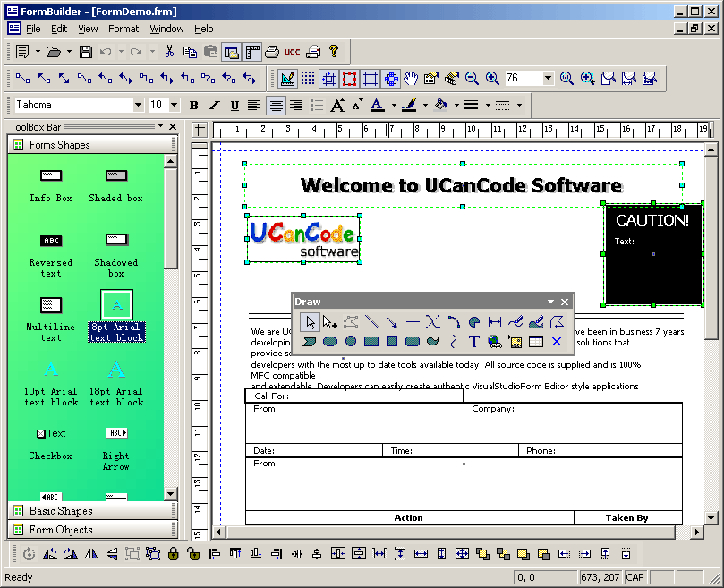Select the 18pt Arial text block shape
724x588 pixels.
tap(116, 384)
